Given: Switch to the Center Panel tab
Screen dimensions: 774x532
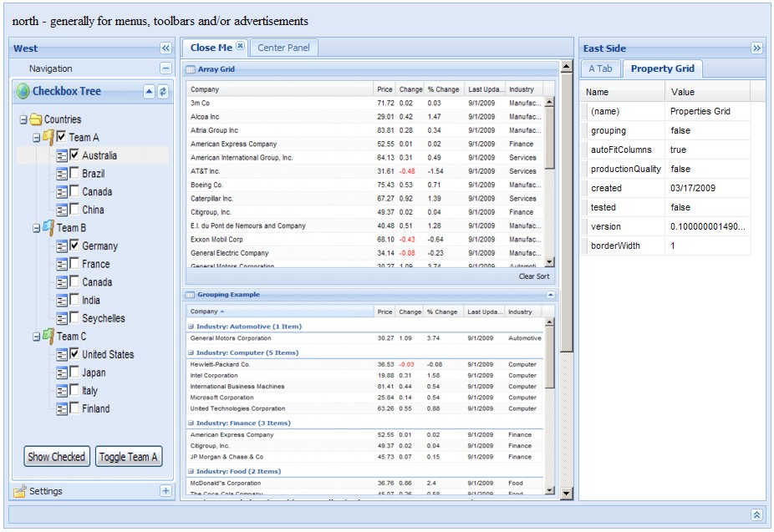Looking at the screenshot, I should tap(283, 48).
